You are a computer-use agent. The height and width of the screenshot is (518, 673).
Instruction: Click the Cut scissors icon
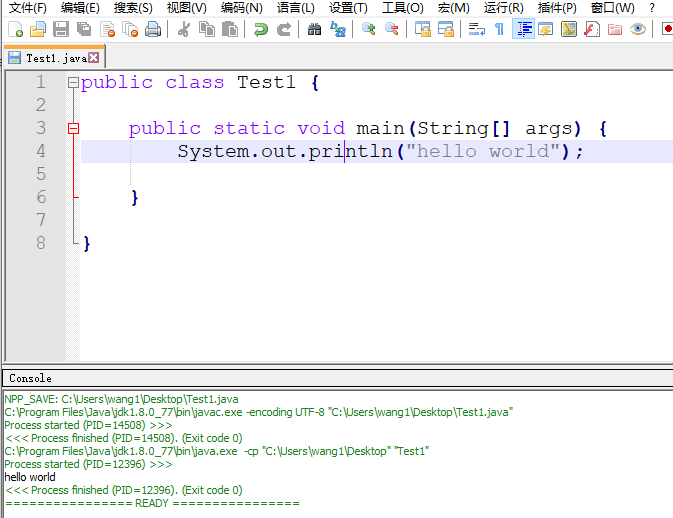pos(184,29)
